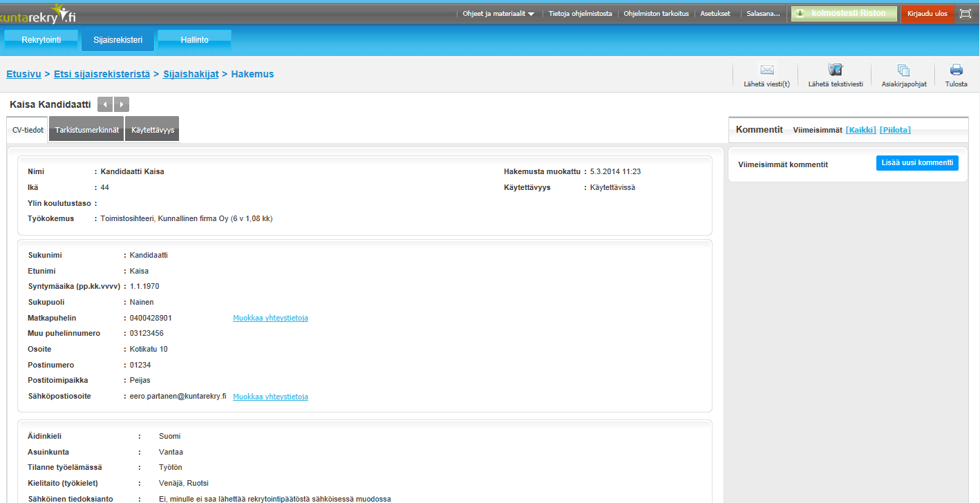The width and height of the screenshot is (980, 503).
Task: Click Kaikki comments filter link
Action: (861, 130)
